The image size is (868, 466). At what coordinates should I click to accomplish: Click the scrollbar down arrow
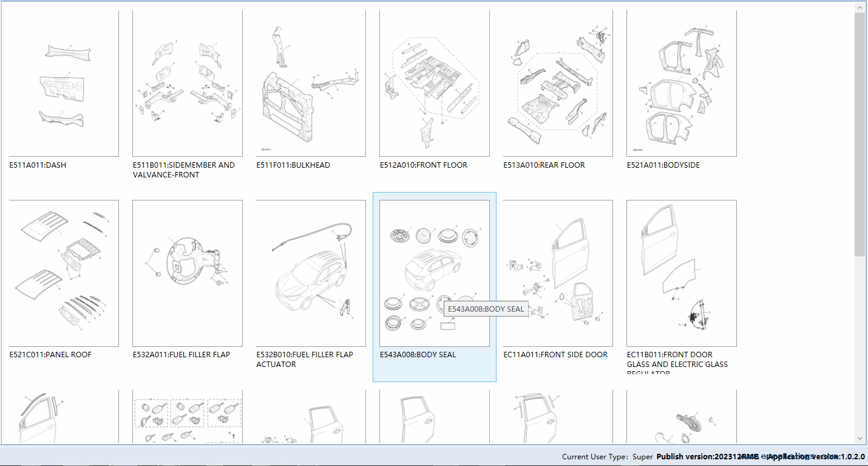[860, 438]
